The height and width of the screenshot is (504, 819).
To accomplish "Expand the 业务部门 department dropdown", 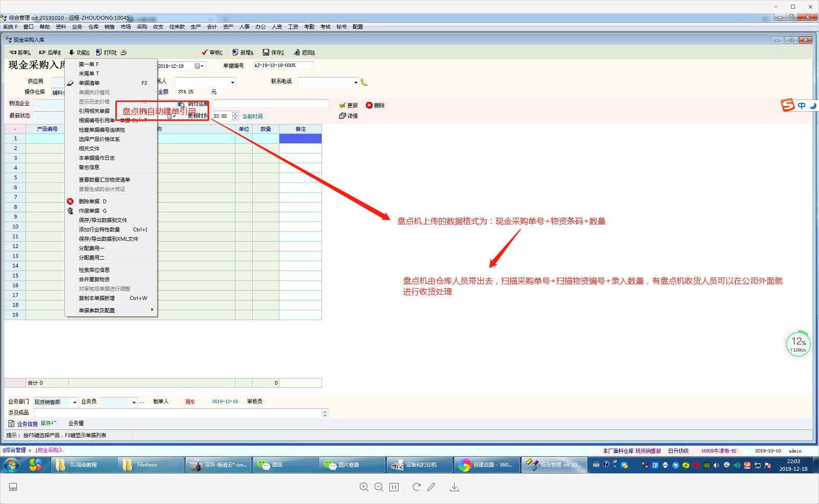I will coord(75,402).
